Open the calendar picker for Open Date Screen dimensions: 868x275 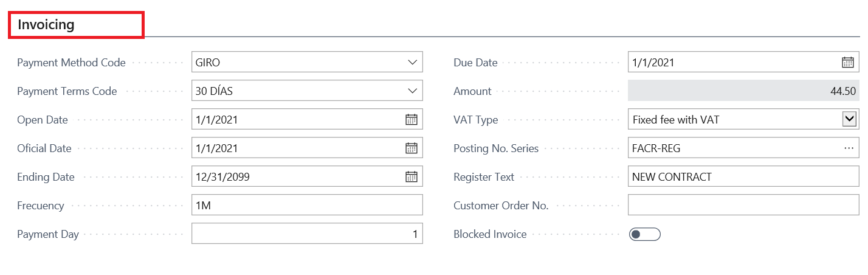click(x=412, y=120)
